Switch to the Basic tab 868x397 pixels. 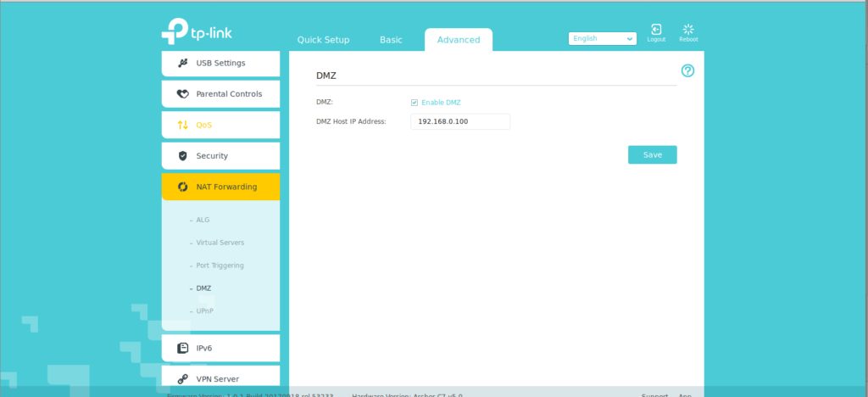pyautogui.click(x=391, y=40)
